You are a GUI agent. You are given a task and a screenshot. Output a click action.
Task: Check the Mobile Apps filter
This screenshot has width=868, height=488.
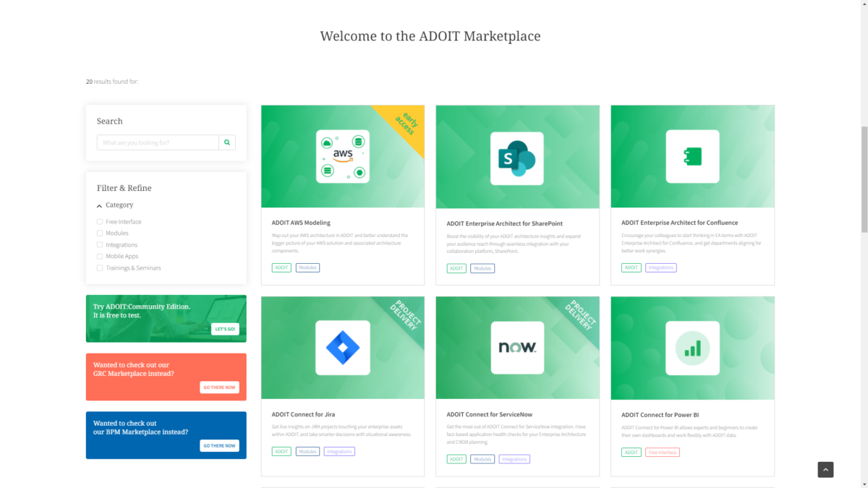pos(99,256)
